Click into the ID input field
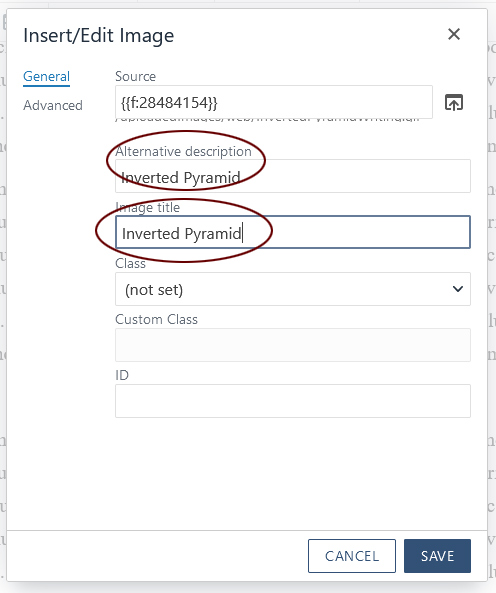The image size is (496, 593). tap(293, 401)
